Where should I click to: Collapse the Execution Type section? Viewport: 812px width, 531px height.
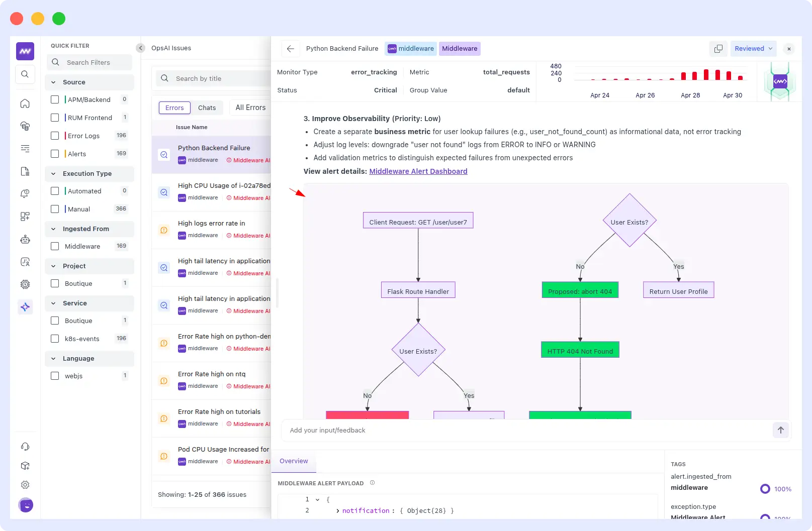tap(53, 173)
